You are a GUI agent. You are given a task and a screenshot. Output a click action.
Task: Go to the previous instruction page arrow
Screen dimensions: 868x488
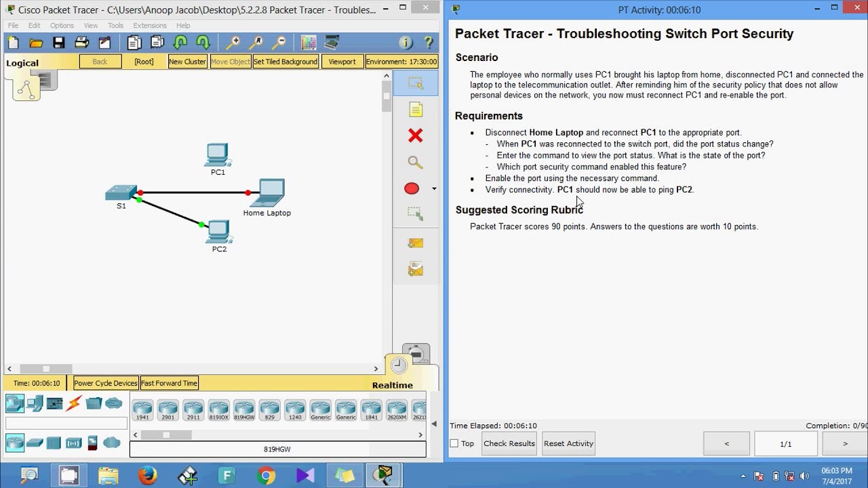pos(727,444)
